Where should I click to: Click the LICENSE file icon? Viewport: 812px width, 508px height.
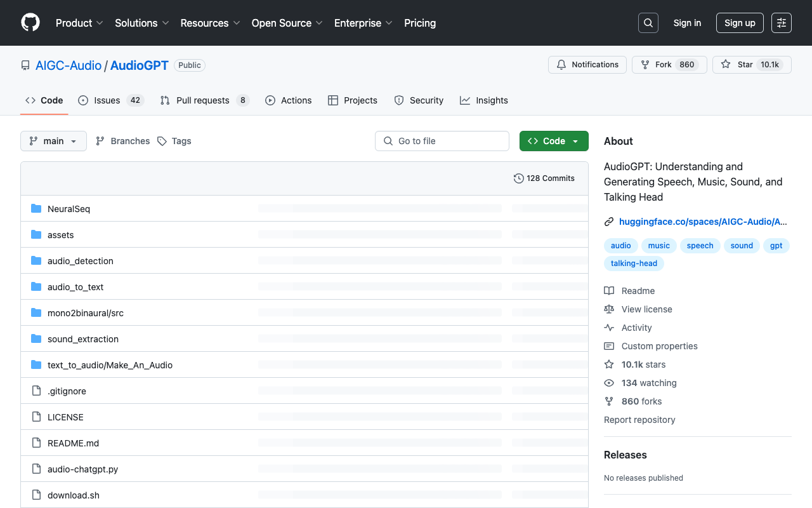pyautogui.click(x=36, y=417)
